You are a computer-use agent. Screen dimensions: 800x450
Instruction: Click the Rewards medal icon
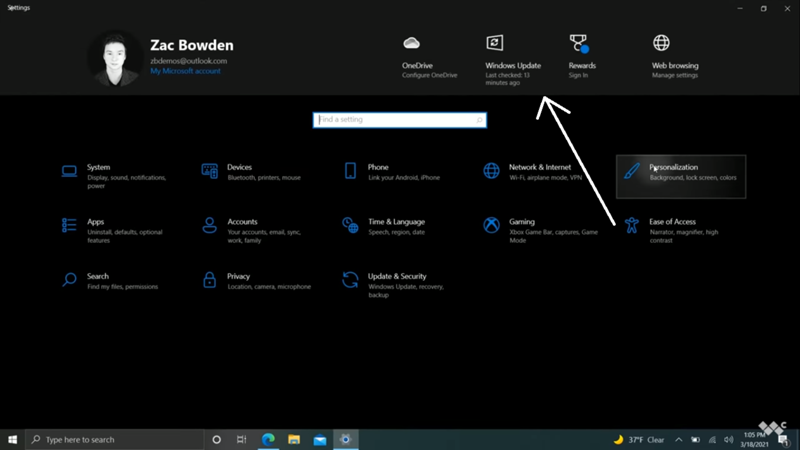[x=579, y=43]
